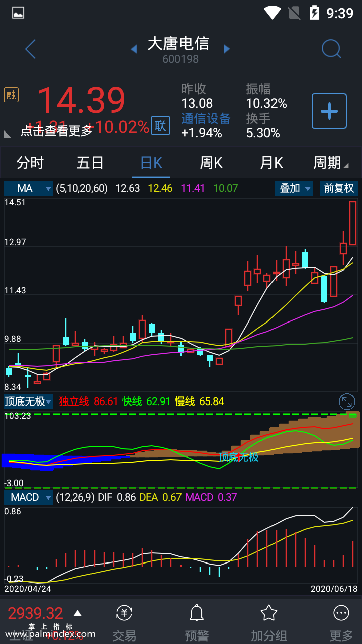Expand indicator chart to fullscreen icon

(347, 401)
